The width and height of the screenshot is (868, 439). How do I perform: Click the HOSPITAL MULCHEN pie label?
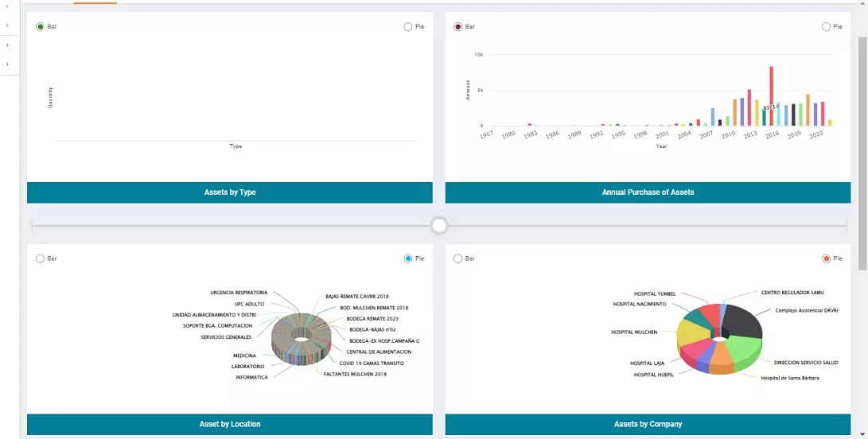[x=633, y=332]
